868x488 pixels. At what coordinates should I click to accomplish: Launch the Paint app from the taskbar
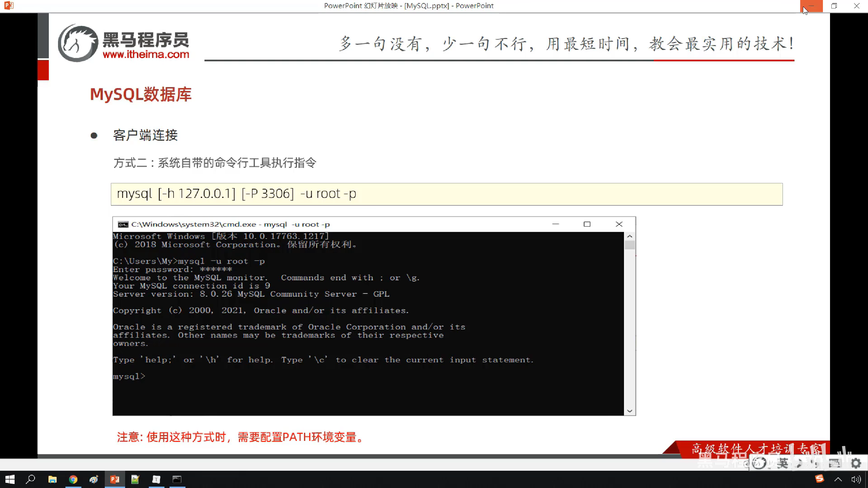(94, 479)
